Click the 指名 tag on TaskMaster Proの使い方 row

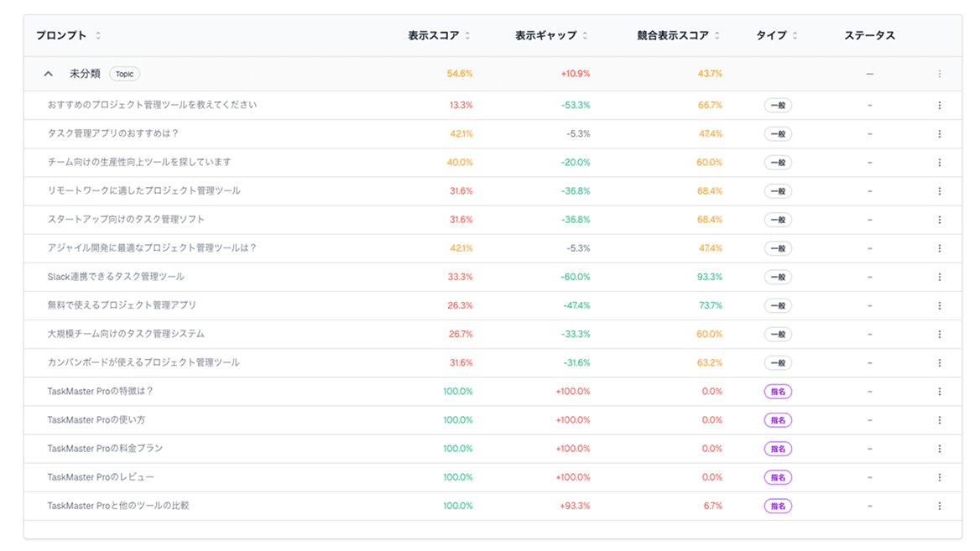tap(778, 420)
